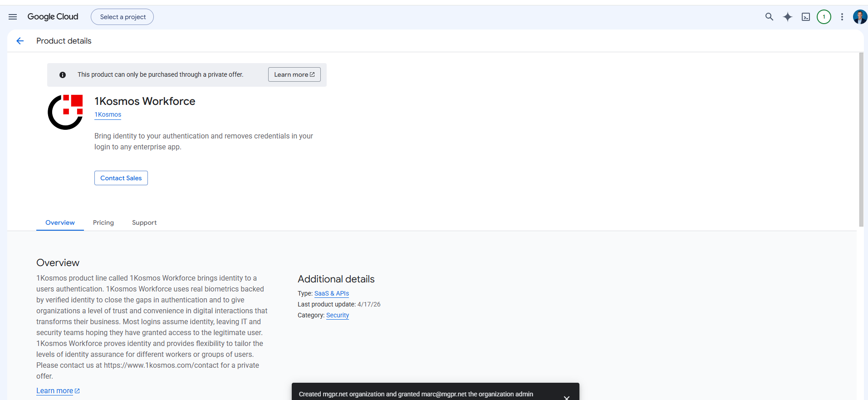This screenshot has height=400, width=868.
Task: Click the info icon in the private offer banner
Action: tap(63, 75)
